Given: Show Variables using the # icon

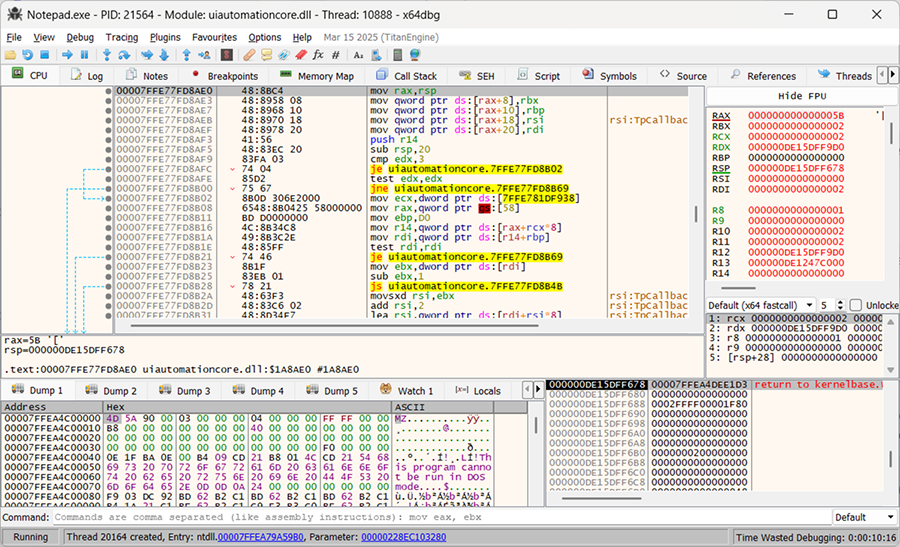Looking at the screenshot, I should click(x=336, y=55).
